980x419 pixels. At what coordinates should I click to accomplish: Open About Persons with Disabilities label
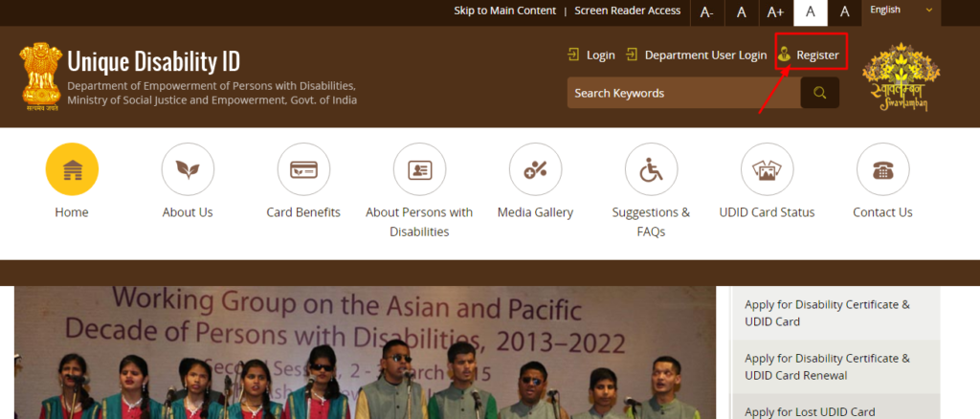419,222
